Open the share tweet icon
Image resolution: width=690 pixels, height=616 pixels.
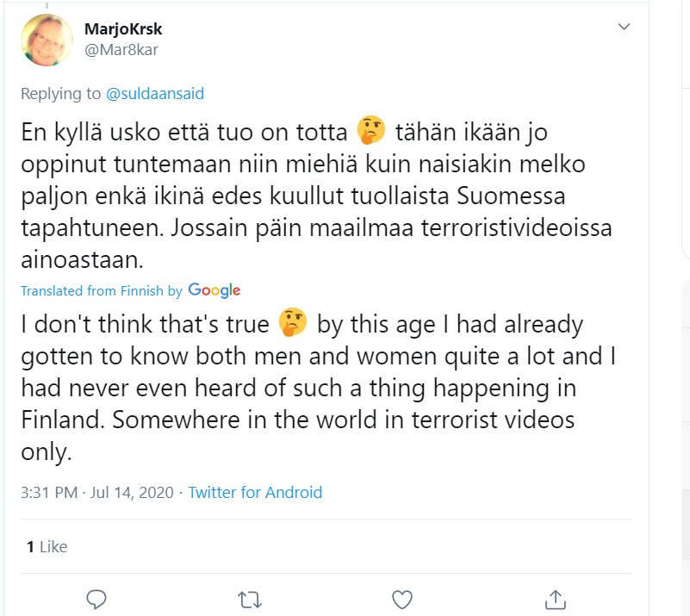pyautogui.click(x=556, y=598)
